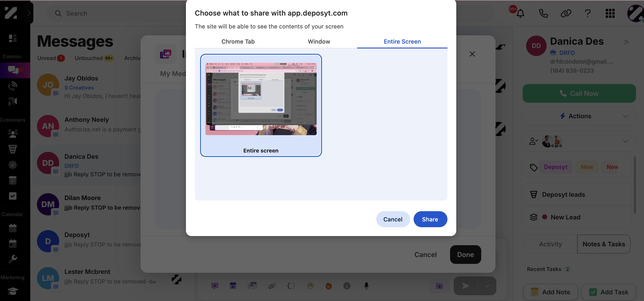
Task: Open the Customers people icon in sidebar
Action: (x=13, y=134)
